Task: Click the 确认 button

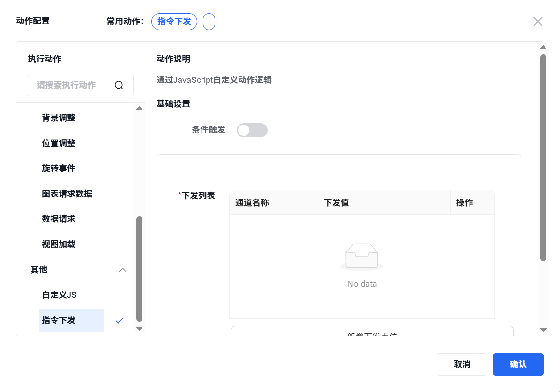Action: (518, 364)
